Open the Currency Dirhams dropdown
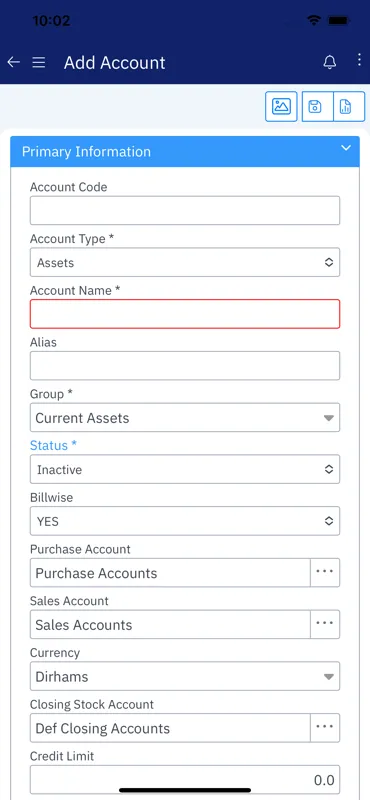This screenshot has height=800, width=370. point(185,677)
